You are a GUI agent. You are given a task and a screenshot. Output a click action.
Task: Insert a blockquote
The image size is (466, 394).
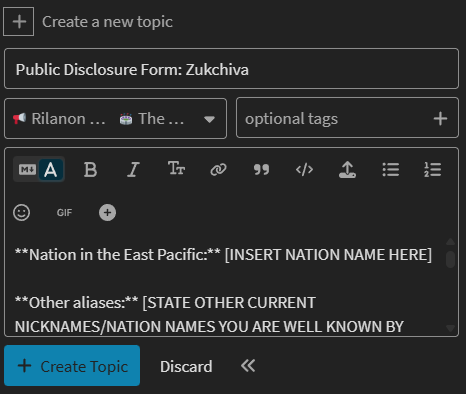(261, 170)
